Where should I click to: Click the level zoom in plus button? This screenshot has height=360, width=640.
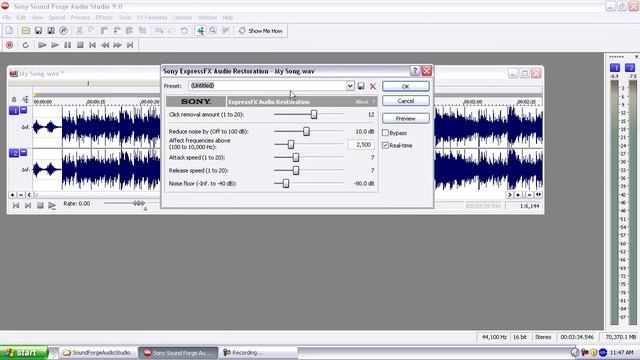pyautogui.click(x=13, y=195)
